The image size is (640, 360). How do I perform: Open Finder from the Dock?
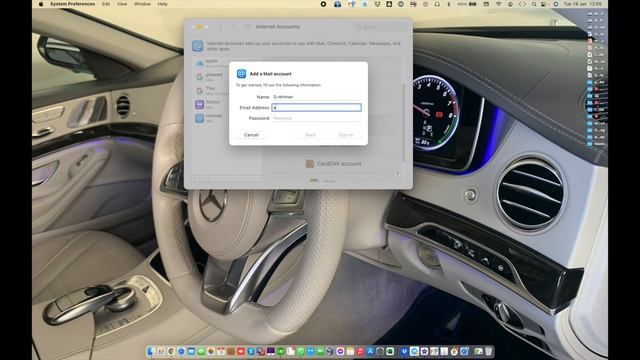(151, 351)
